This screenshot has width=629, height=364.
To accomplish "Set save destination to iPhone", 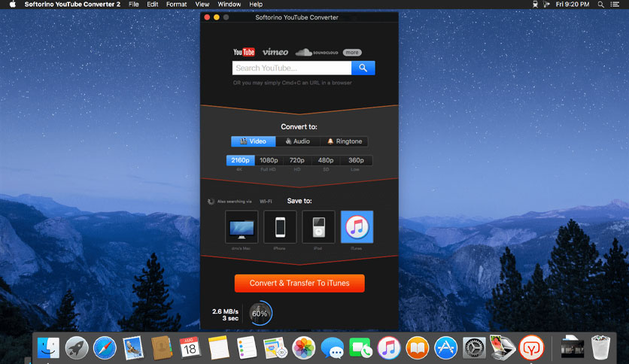I will tap(280, 227).
